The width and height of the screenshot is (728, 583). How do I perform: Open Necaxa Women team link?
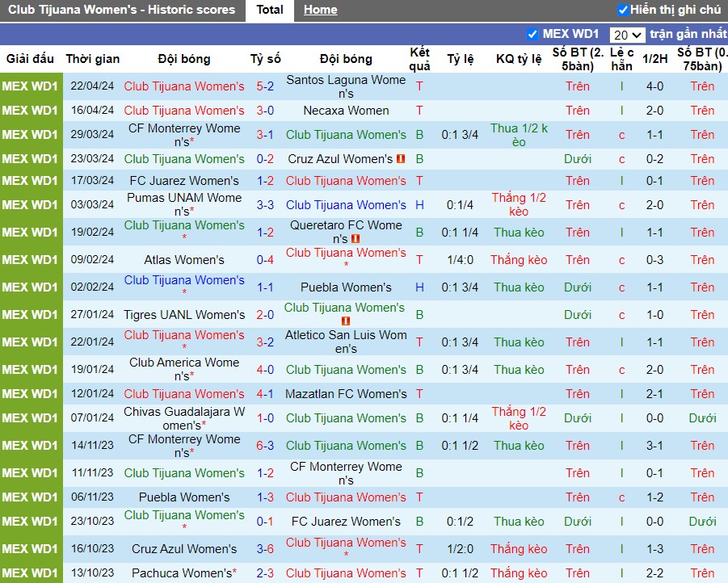pos(346,111)
